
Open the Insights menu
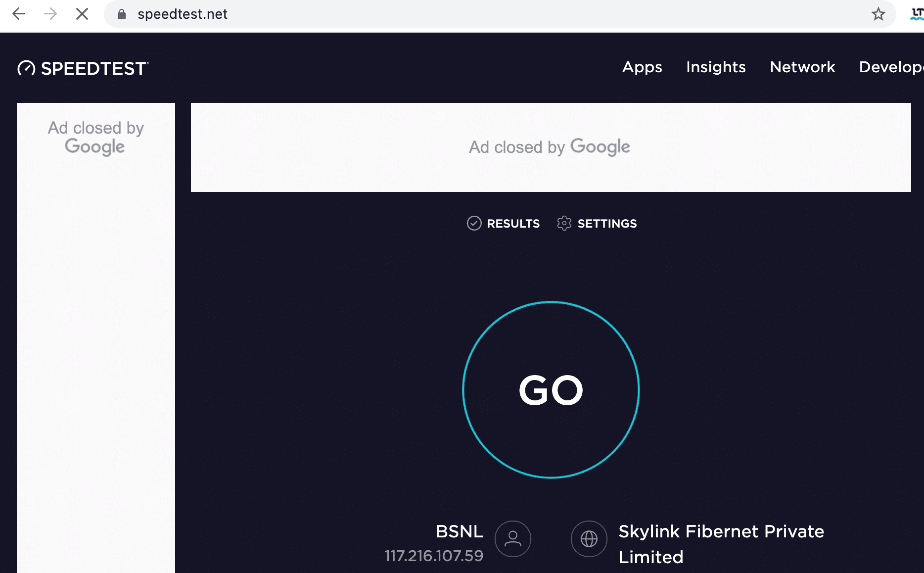716,67
